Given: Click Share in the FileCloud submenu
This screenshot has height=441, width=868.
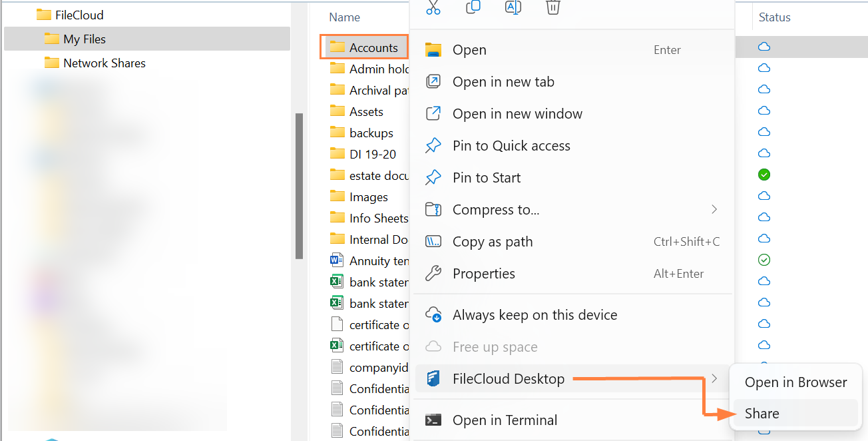Looking at the screenshot, I should pyautogui.click(x=761, y=413).
